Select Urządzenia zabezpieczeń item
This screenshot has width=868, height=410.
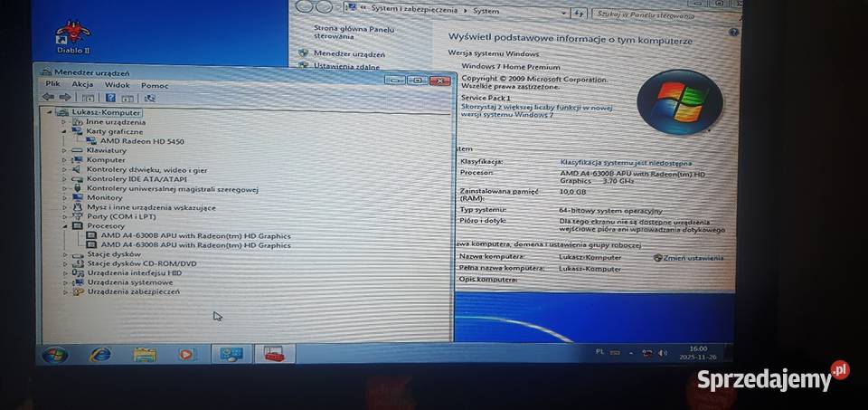[x=134, y=292]
